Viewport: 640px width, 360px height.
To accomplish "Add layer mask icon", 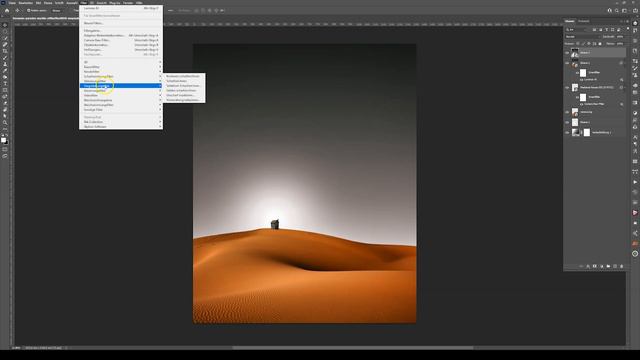I will click(x=594, y=266).
